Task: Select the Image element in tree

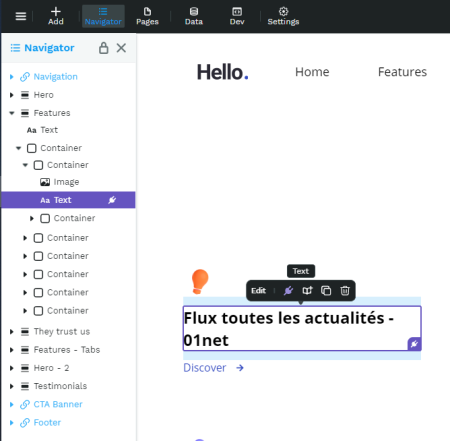Action: [68, 182]
